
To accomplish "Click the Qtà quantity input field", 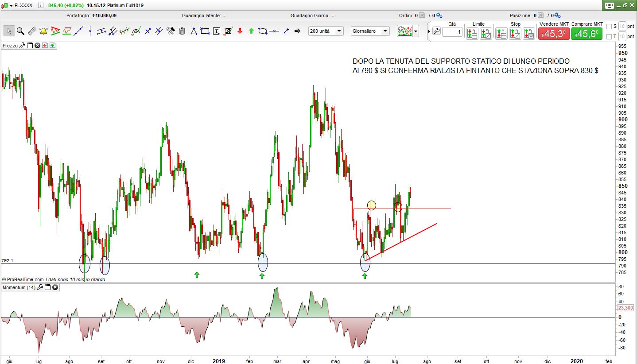I will pyautogui.click(x=452, y=32).
